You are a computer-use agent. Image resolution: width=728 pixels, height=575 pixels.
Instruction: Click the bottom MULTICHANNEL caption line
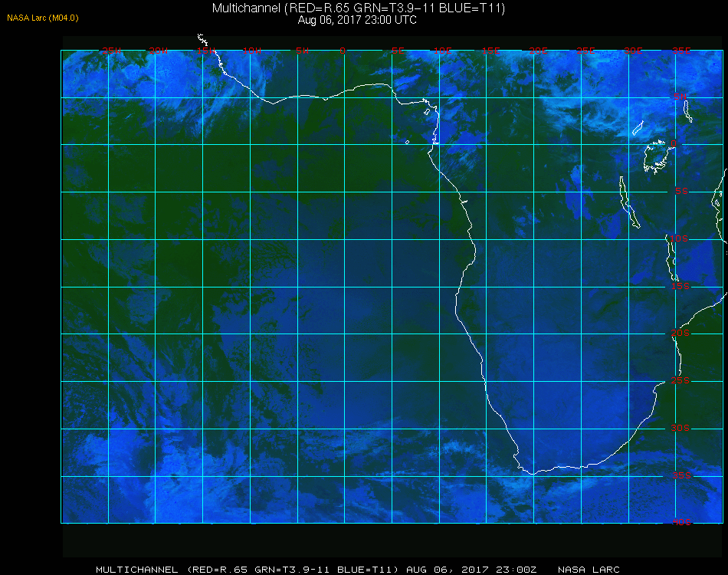tap(358, 570)
